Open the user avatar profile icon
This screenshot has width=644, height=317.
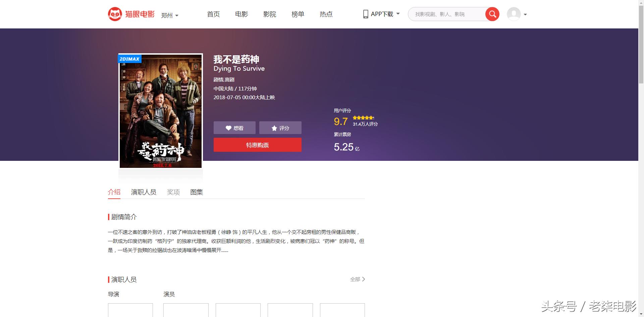tap(513, 14)
